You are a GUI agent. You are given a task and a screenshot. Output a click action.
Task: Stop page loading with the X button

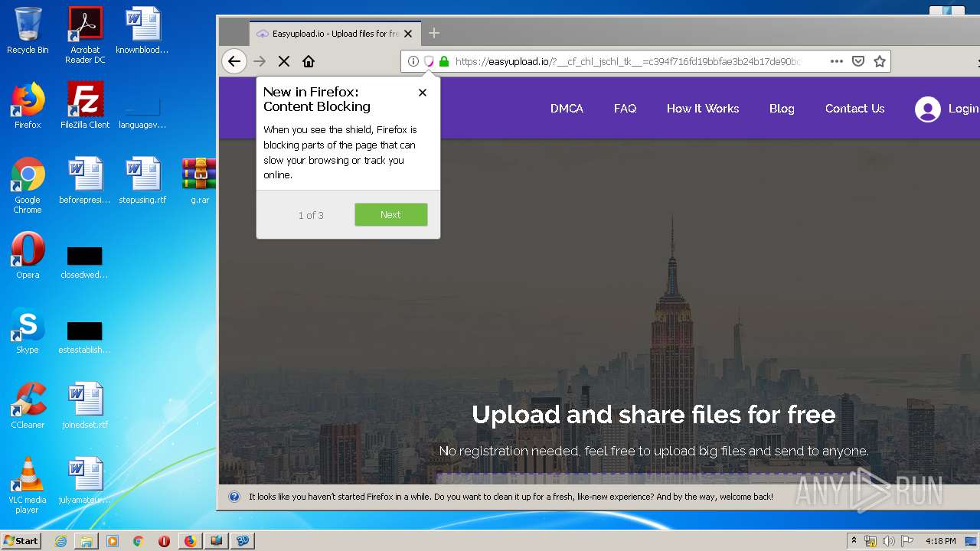[283, 61]
